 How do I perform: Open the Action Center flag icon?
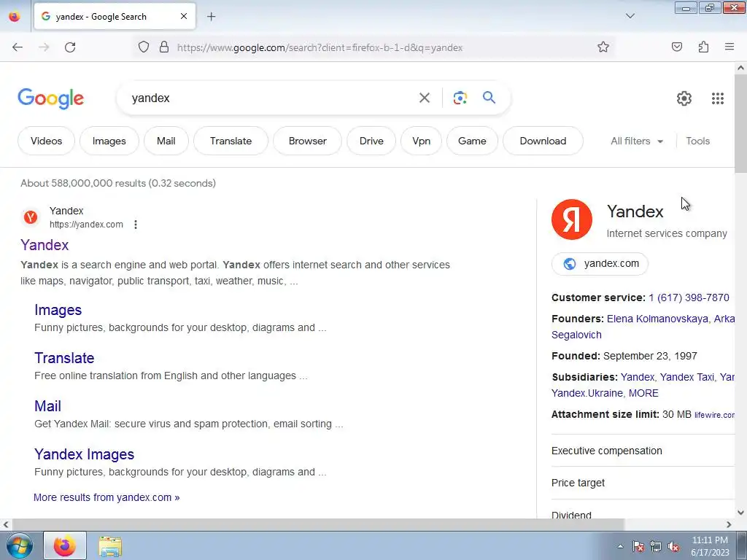click(x=638, y=546)
